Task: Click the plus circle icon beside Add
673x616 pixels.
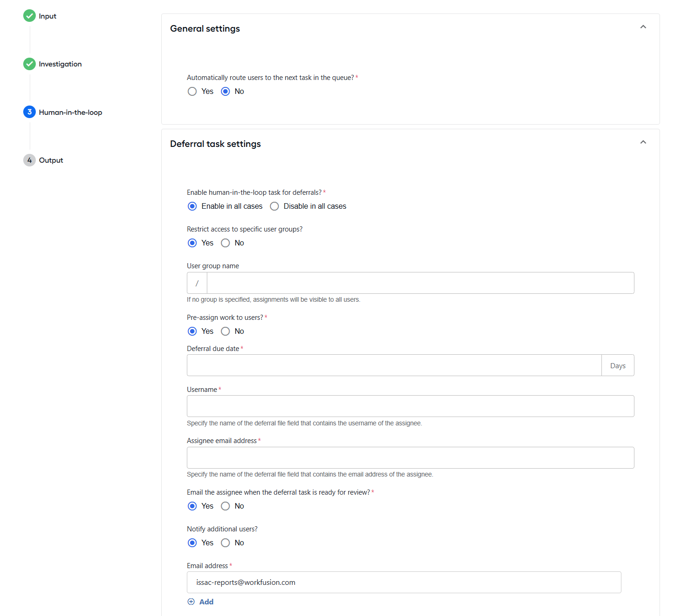Action: 191,602
